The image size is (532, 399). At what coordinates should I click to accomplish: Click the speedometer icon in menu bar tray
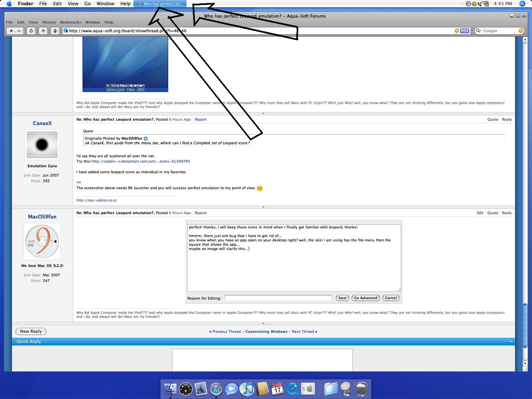[x=468, y=4]
